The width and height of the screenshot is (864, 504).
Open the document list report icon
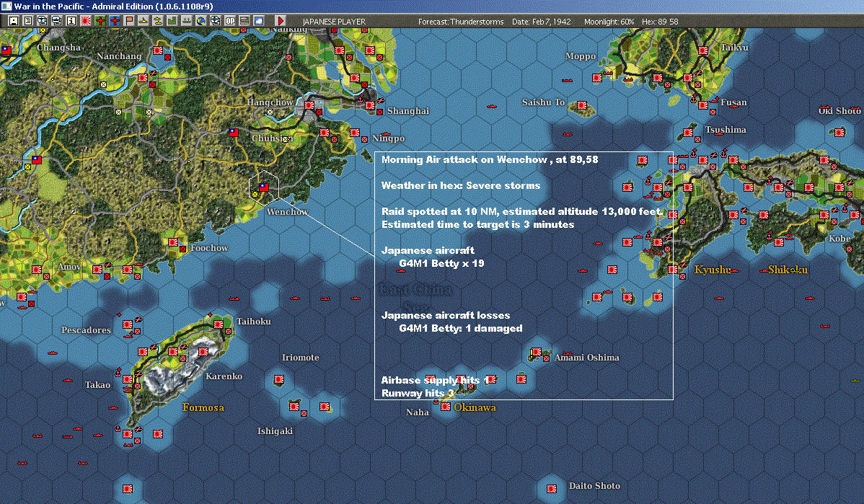point(28,21)
